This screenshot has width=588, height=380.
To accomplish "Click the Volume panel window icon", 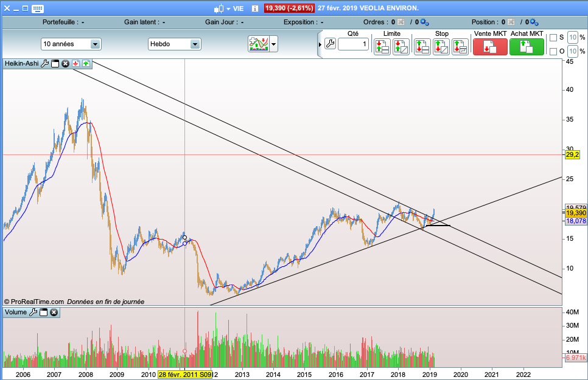I will pyautogui.click(x=43, y=312).
